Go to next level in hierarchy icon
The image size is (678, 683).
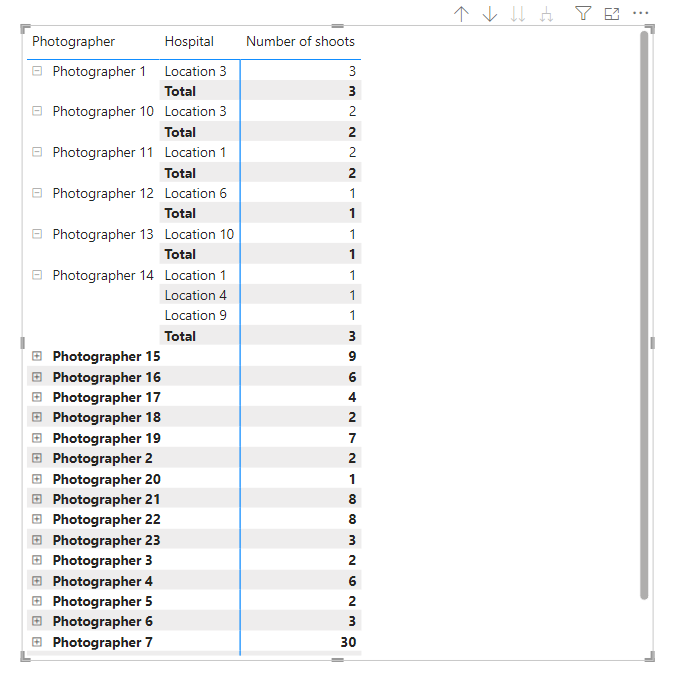518,14
